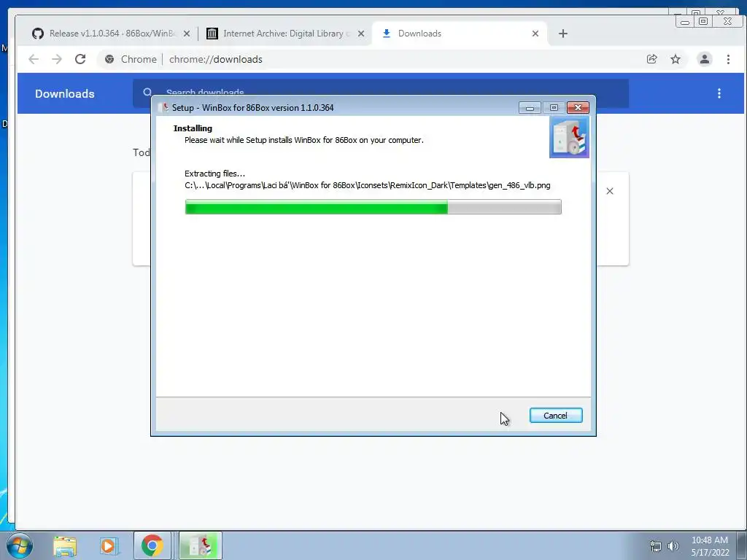
Task: Launch Windows Media Player from the taskbar
Action: tap(108, 545)
